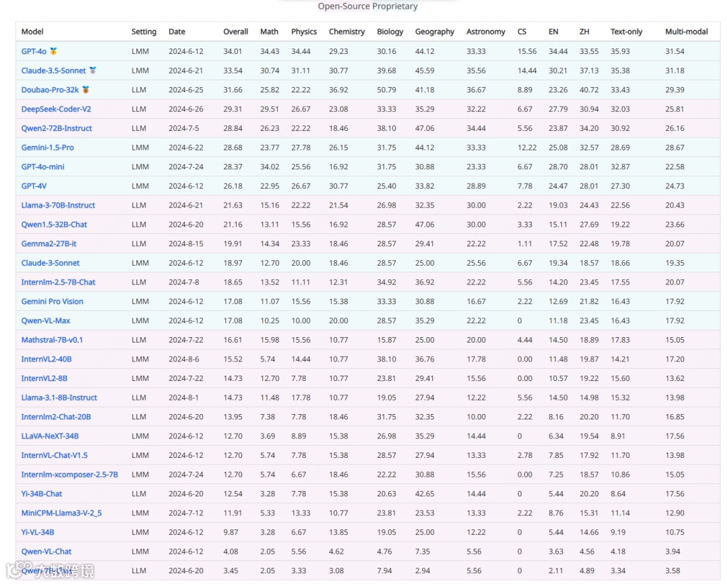Click the Chemistry column header
Image resolution: width=728 pixels, height=584 pixels.
[x=347, y=32]
